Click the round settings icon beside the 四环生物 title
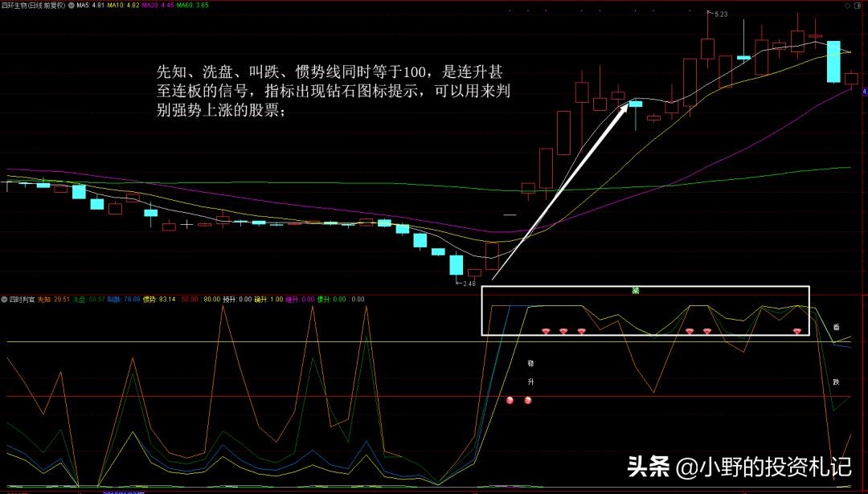Viewport: 868px width, 494px height. [x=72, y=5]
